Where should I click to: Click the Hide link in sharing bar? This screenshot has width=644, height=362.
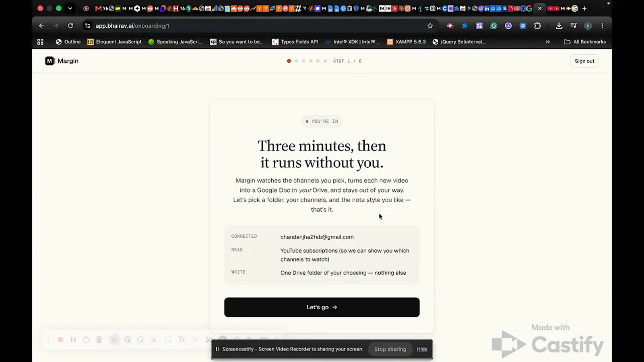[x=422, y=349]
